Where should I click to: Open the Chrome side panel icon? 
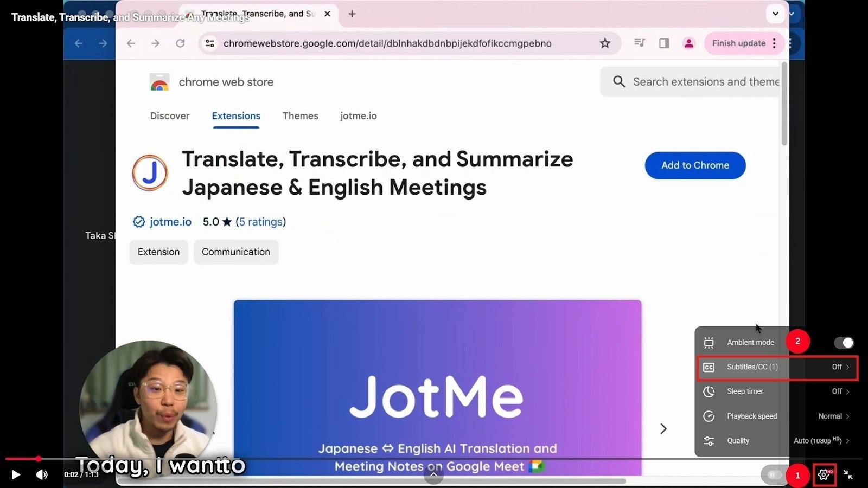663,43
